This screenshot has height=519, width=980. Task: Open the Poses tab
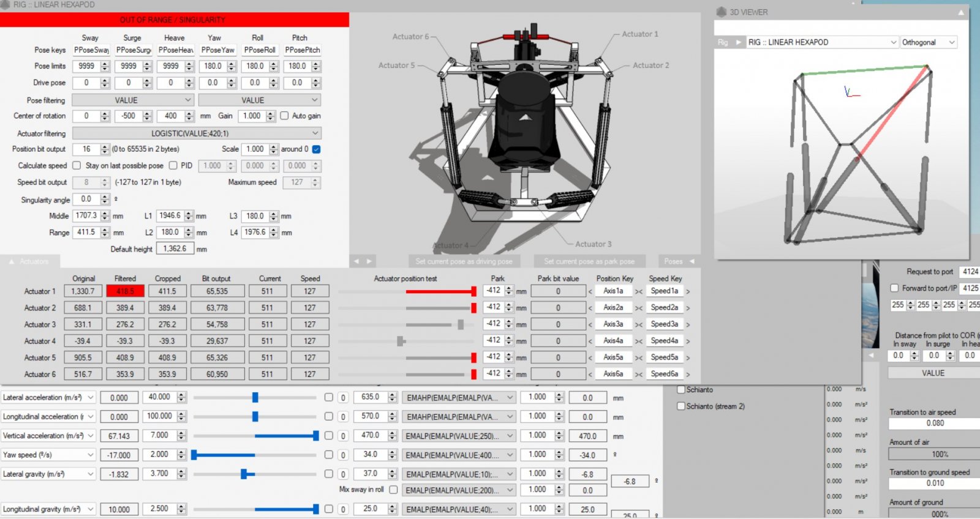(x=678, y=261)
